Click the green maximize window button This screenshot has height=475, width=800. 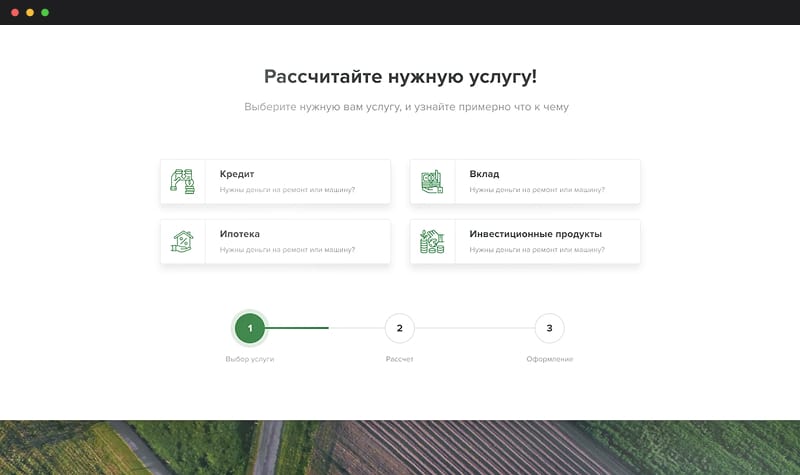click(x=45, y=12)
